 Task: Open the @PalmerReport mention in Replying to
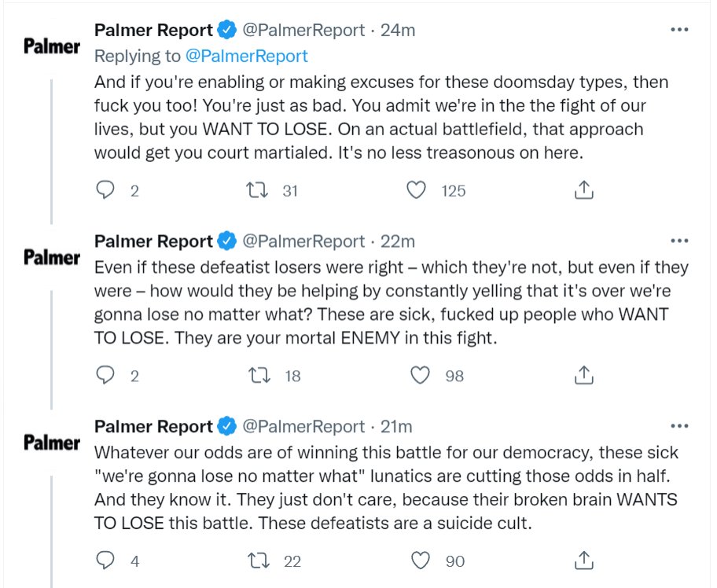pos(247,56)
